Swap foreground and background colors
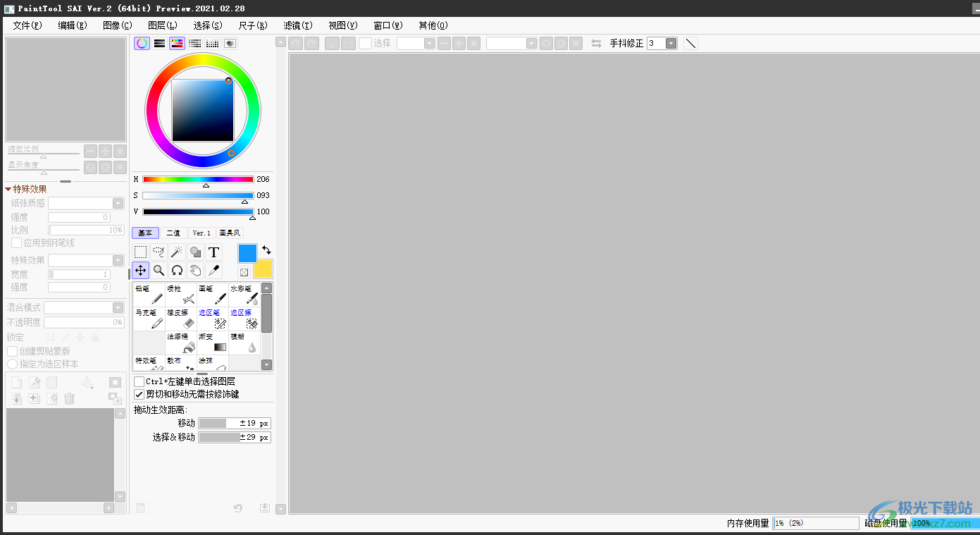This screenshot has width=980, height=535. (266, 250)
